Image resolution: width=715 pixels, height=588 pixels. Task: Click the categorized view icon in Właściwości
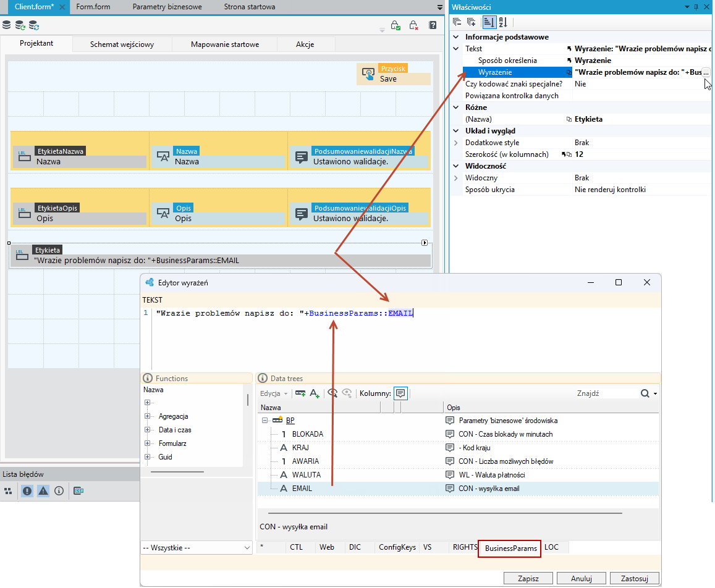tap(489, 22)
